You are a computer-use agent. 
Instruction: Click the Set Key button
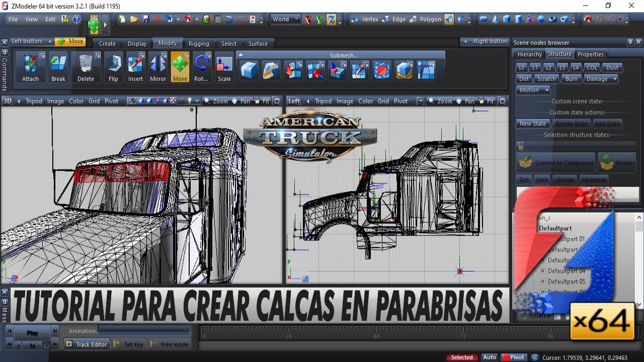tap(129, 344)
